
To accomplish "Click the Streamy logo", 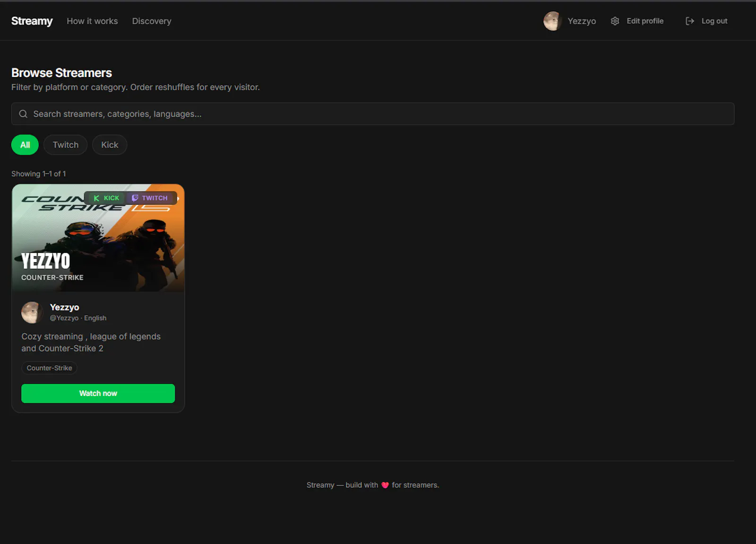I will coord(32,21).
